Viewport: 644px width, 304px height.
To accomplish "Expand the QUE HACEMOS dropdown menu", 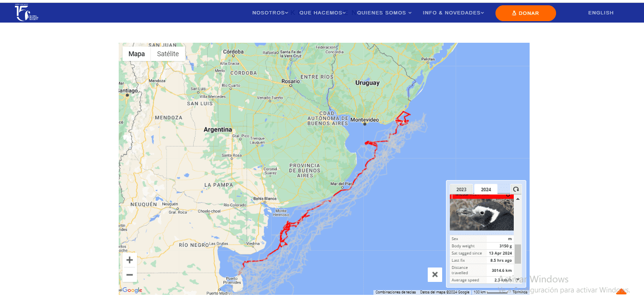I will [322, 13].
